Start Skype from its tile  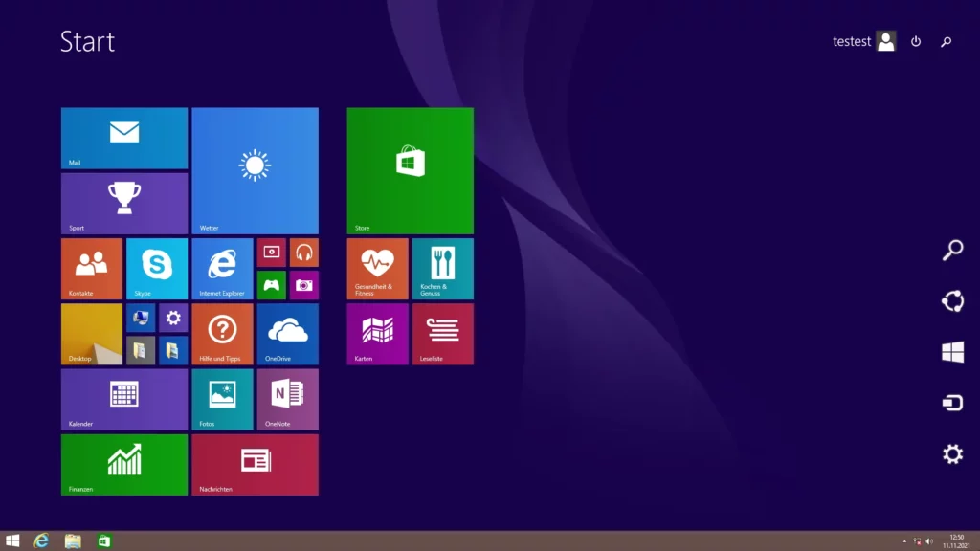[156, 268]
